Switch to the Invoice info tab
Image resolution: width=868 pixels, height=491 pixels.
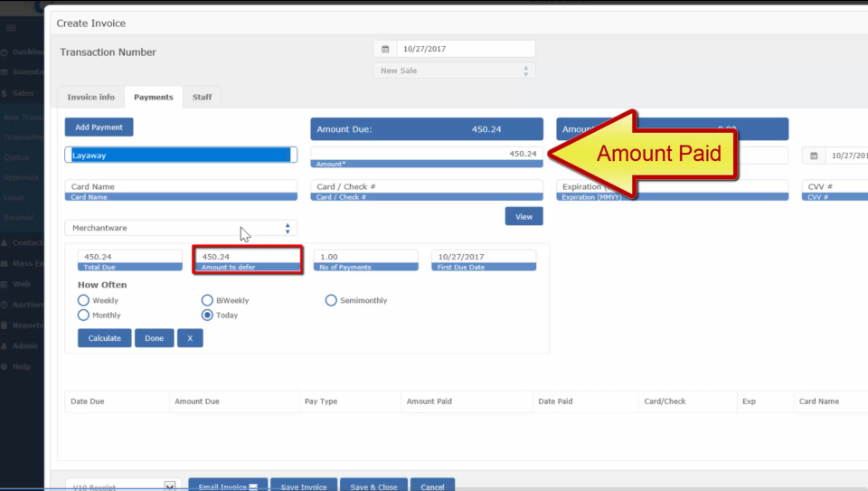90,97
